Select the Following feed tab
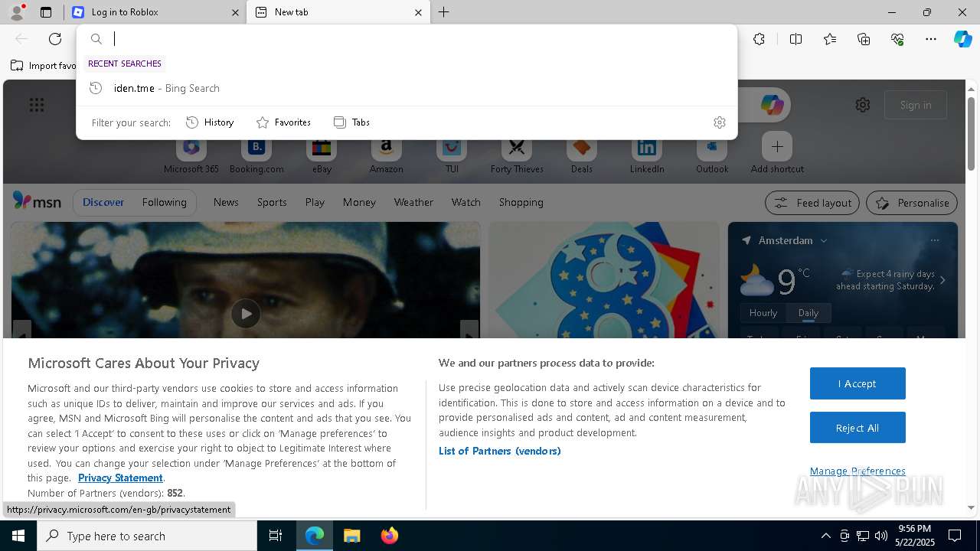Image resolution: width=980 pixels, height=551 pixels. (164, 202)
